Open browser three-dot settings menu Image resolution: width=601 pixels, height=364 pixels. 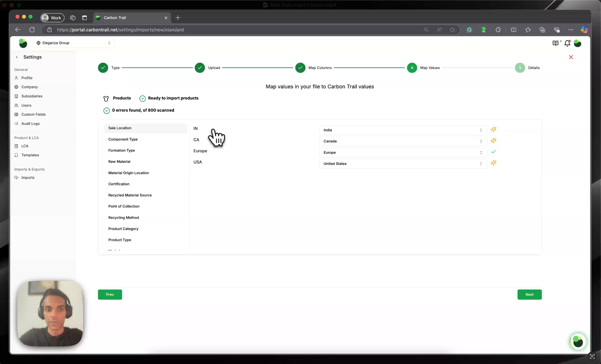pos(571,30)
